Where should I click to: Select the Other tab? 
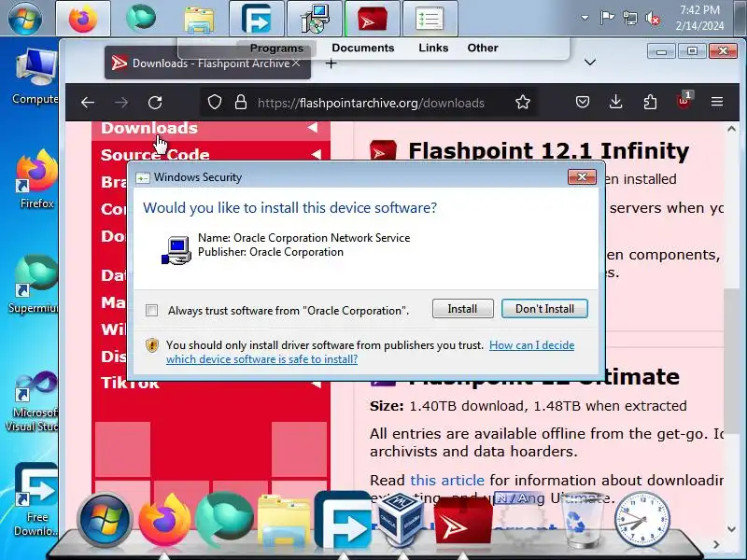point(483,48)
